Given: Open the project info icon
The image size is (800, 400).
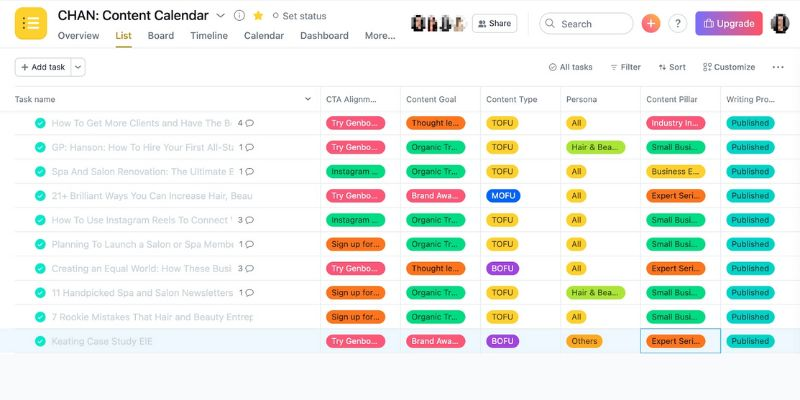Looking at the screenshot, I should click(239, 16).
